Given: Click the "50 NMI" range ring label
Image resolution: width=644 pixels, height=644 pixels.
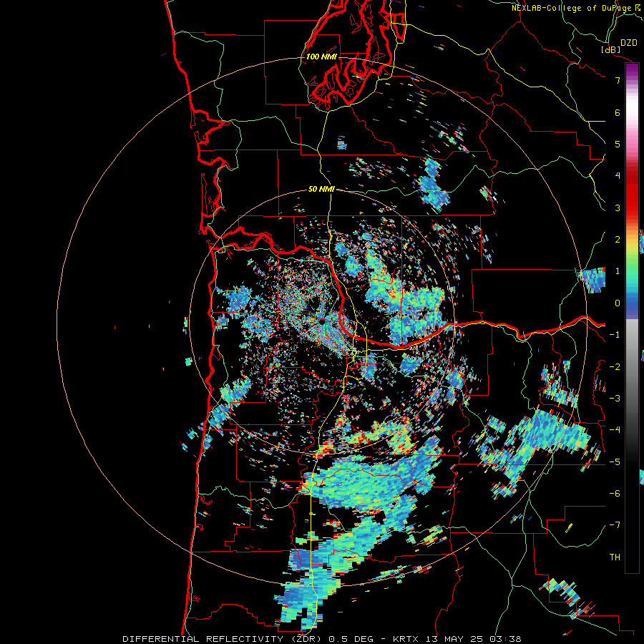Looking at the screenshot, I should tap(321, 190).
